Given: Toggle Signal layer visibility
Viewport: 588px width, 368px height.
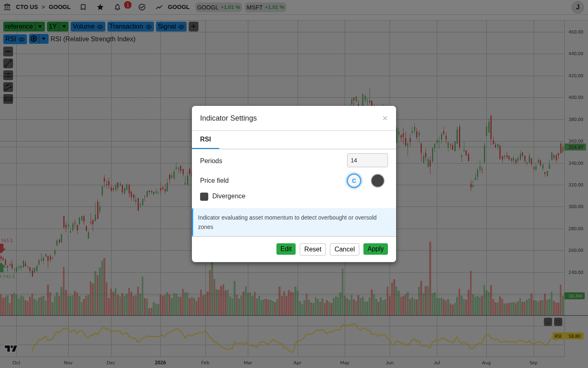Looking at the screenshot, I should tap(181, 27).
